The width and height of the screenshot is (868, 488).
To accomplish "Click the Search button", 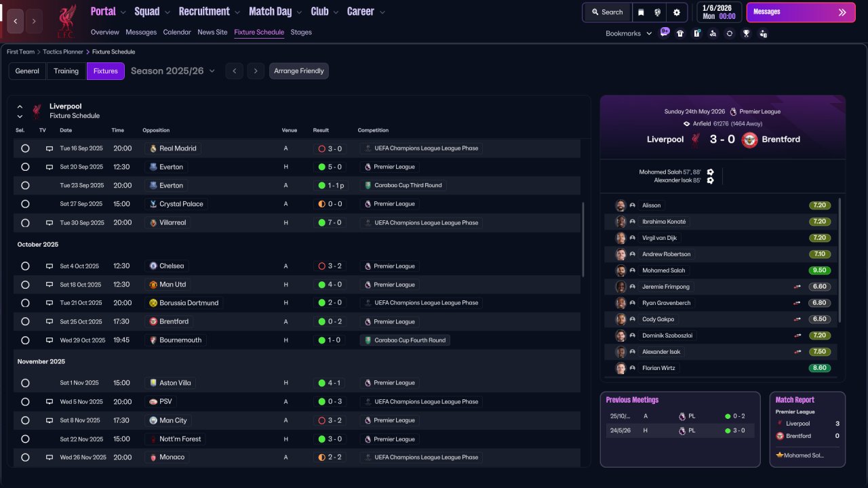I will click(607, 12).
